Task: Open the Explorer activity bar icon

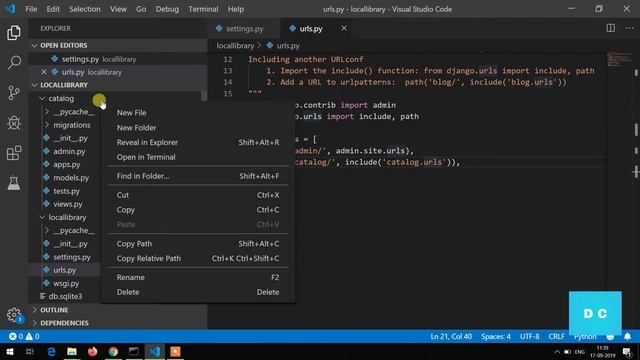Action: 14,33
